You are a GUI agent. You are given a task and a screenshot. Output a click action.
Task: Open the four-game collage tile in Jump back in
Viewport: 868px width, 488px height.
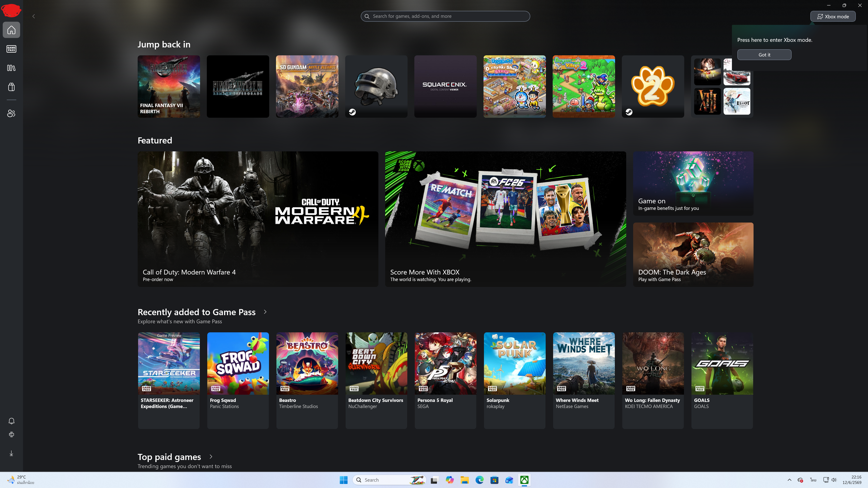[722, 87]
